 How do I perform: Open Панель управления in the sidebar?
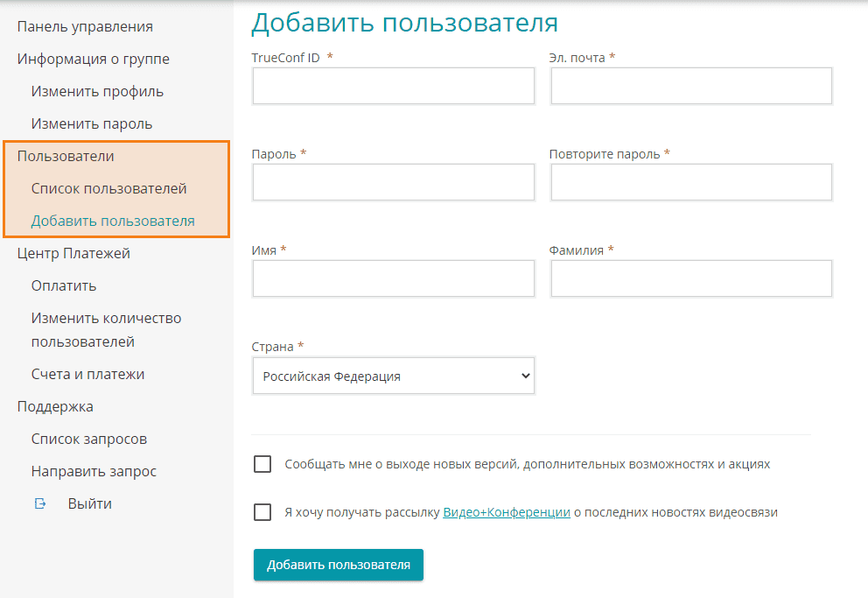point(85,26)
